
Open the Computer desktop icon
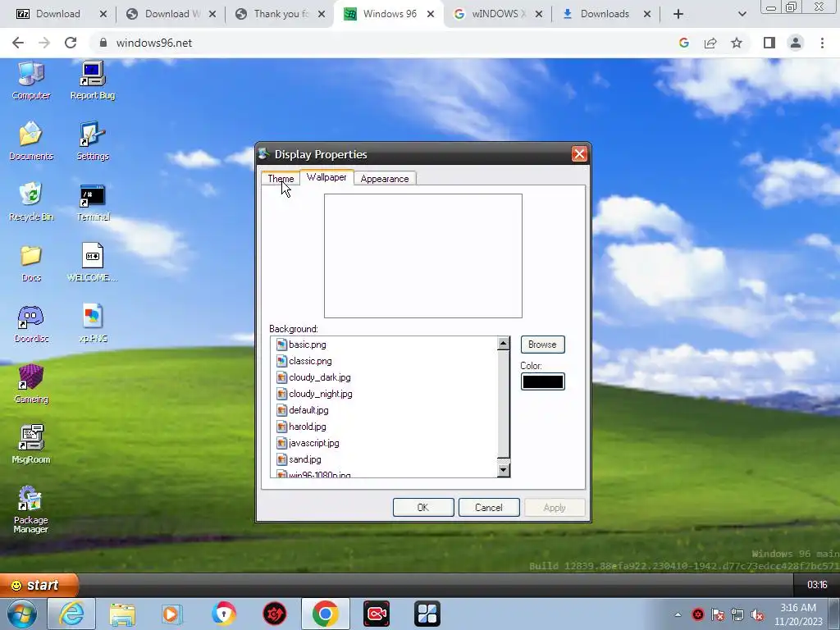[30, 80]
